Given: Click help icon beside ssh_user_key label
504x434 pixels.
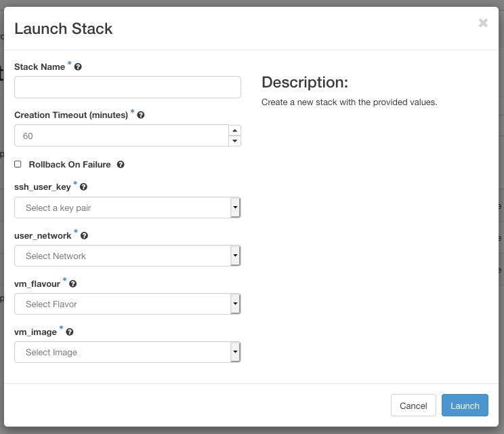Looking at the screenshot, I should (x=83, y=187).
